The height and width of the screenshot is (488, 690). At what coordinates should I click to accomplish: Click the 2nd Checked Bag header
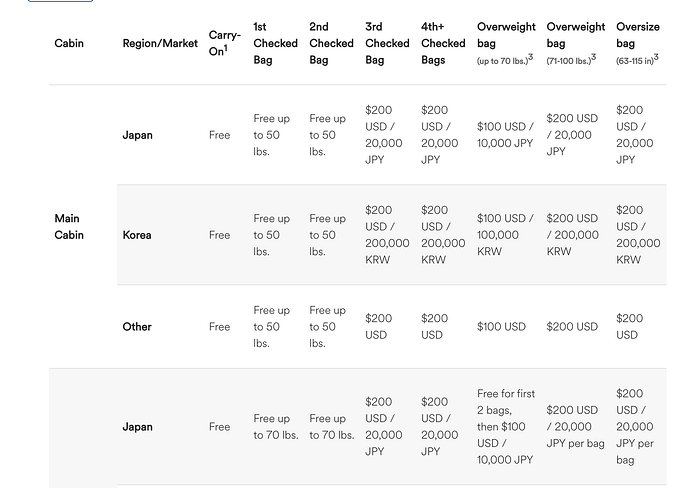coord(331,43)
